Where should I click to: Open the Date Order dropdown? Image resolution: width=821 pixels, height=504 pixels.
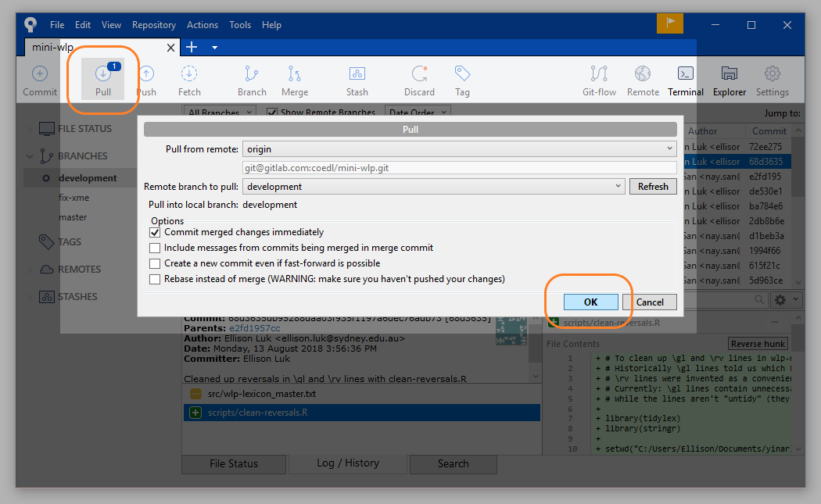click(418, 112)
